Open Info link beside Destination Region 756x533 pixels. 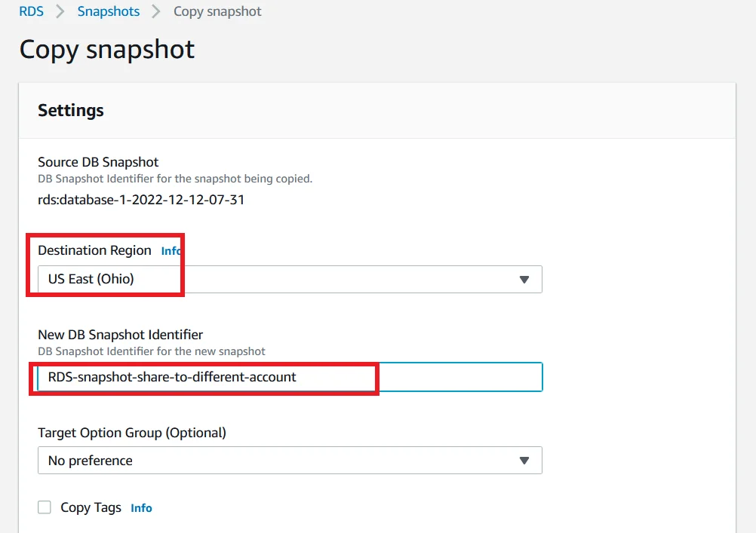tap(171, 251)
